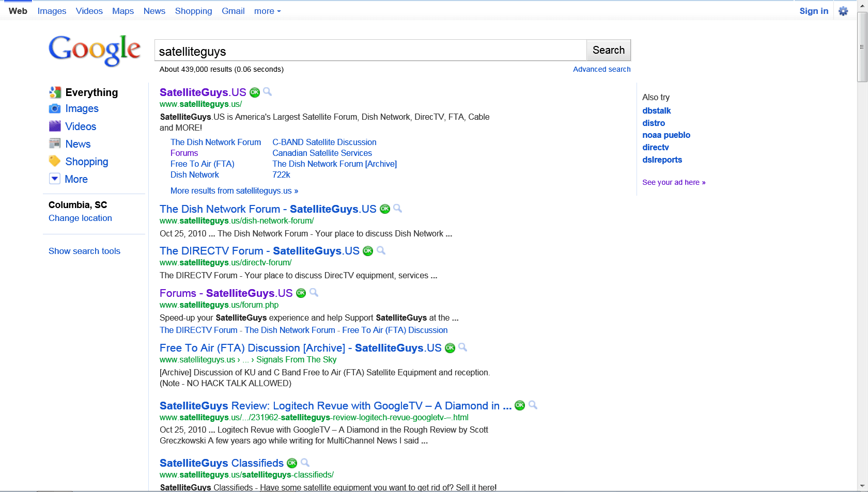Try related search 'directv'

(655, 147)
